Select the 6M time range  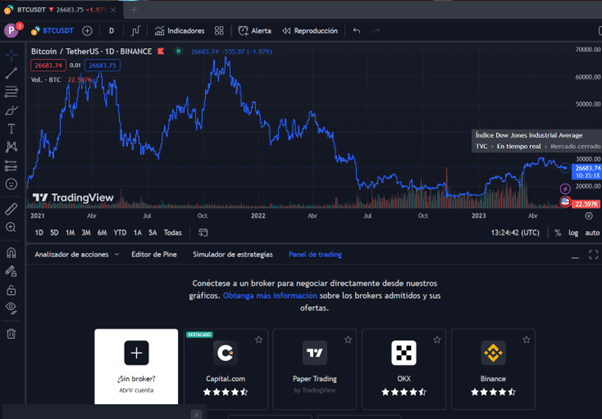pyautogui.click(x=102, y=233)
